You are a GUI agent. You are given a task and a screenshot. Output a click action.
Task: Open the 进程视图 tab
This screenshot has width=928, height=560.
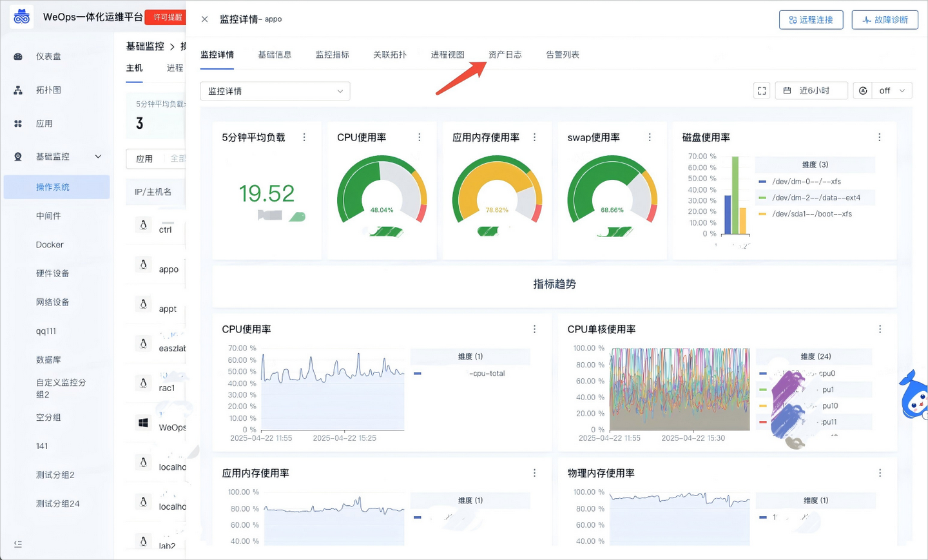click(447, 54)
